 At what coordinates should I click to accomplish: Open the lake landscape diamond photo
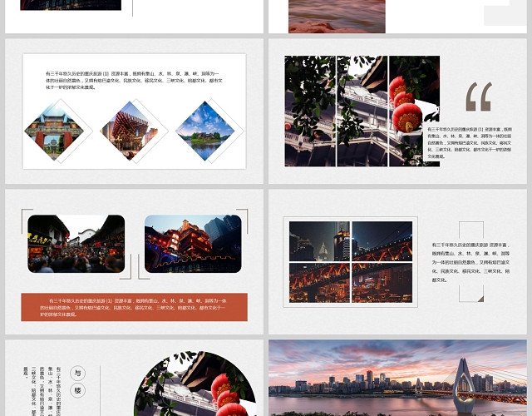(x=205, y=131)
